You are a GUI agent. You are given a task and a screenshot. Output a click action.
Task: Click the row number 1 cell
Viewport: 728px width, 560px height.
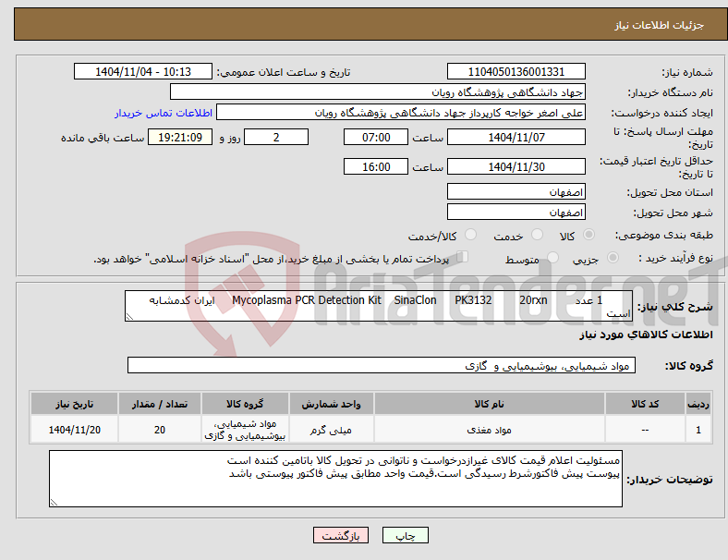pyautogui.click(x=698, y=430)
